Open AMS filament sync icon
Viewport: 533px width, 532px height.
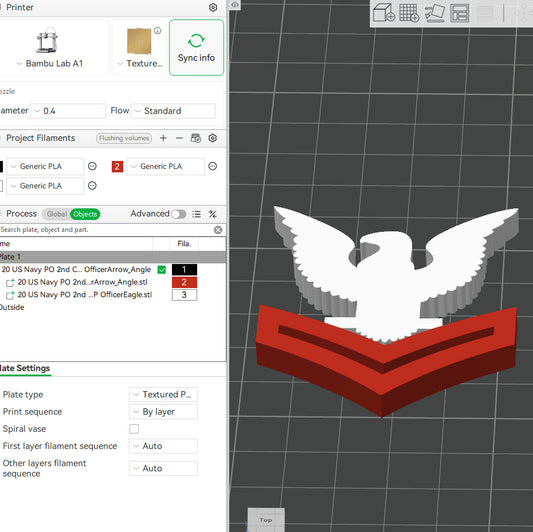tap(196, 138)
